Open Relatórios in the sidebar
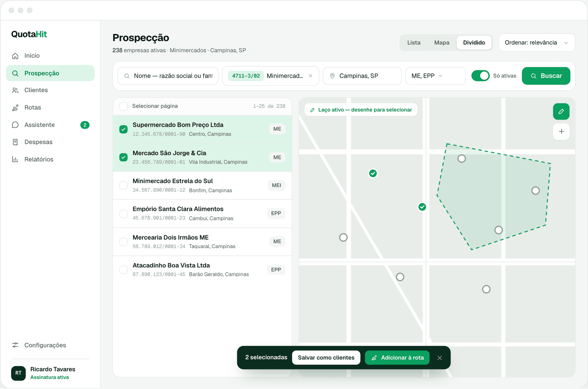The height and width of the screenshot is (389, 588). pos(50,159)
